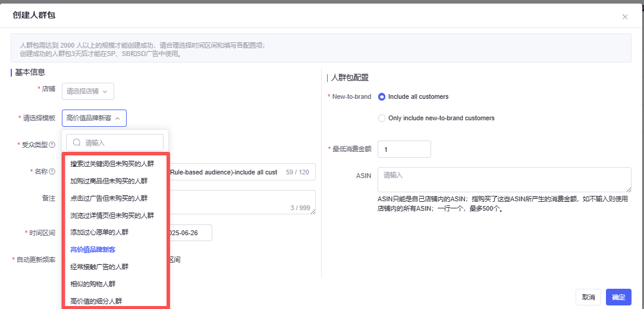Select 搜索过关键词但未购买的人群 option
644x309 pixels.
pyautogui.click(x=112, y=164)
